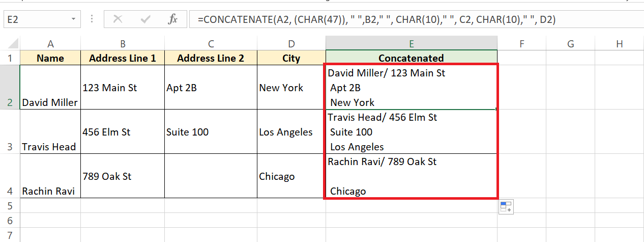Click the Enter checkmark icon in formula bar
The width and height of the screenshot is (644, 242).
[146, 19]
